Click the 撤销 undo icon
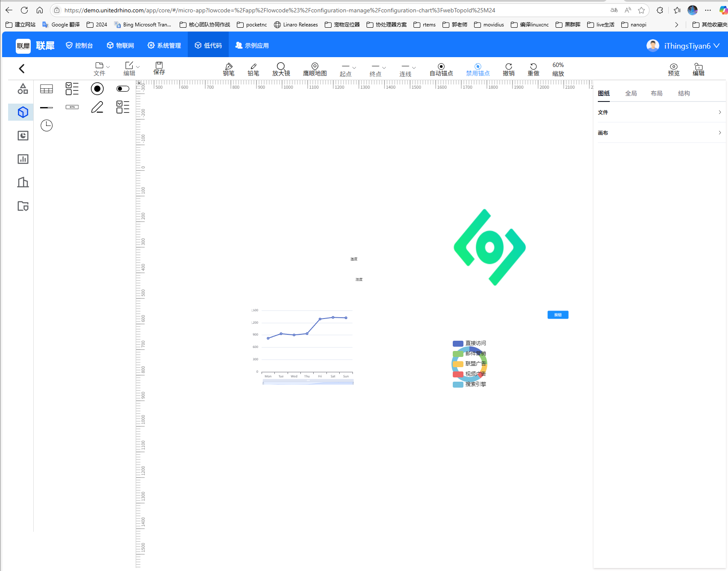 (509, 70)
